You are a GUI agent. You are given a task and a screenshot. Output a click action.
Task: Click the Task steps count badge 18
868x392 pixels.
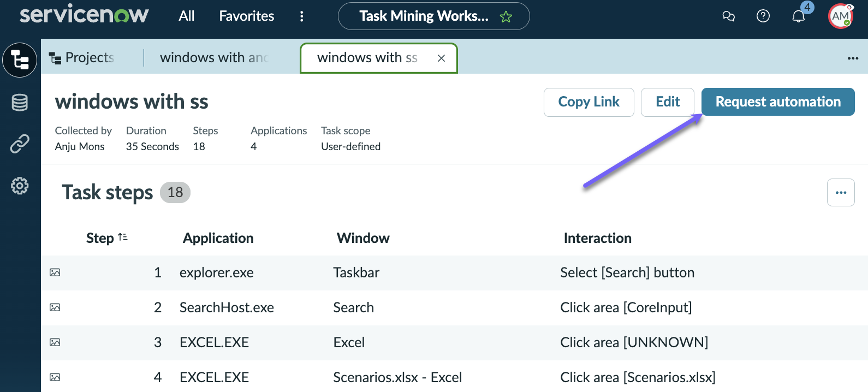point(175,192)
